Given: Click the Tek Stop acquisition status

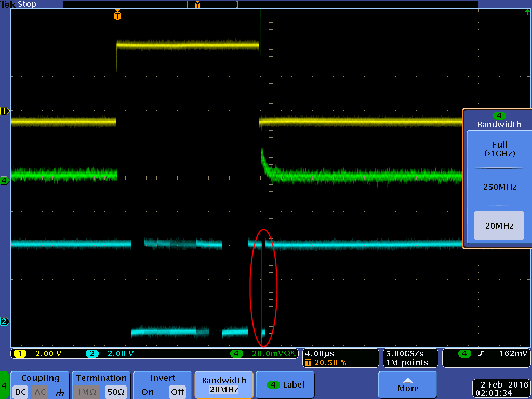Looking at the screenshot, I should [x=19, y=4].
